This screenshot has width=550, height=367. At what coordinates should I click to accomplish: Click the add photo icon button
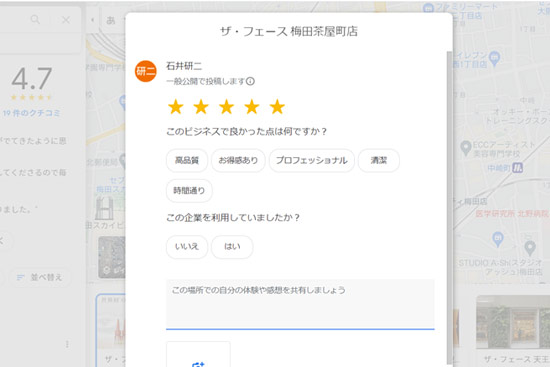198,354
